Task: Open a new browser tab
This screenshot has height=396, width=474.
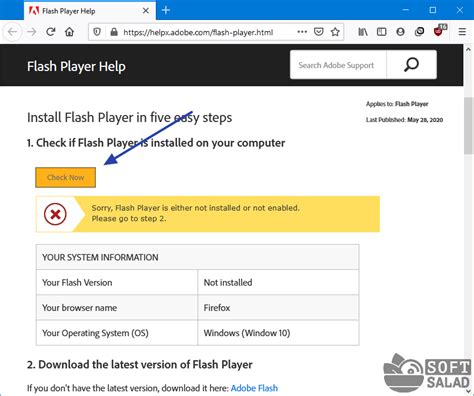Action: [x=166, y=10]
